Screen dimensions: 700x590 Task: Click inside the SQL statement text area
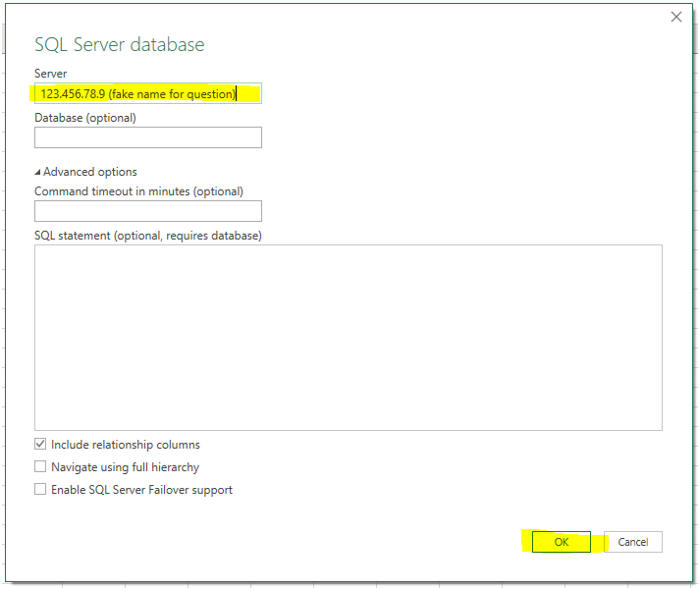click(x=349, y=338)
